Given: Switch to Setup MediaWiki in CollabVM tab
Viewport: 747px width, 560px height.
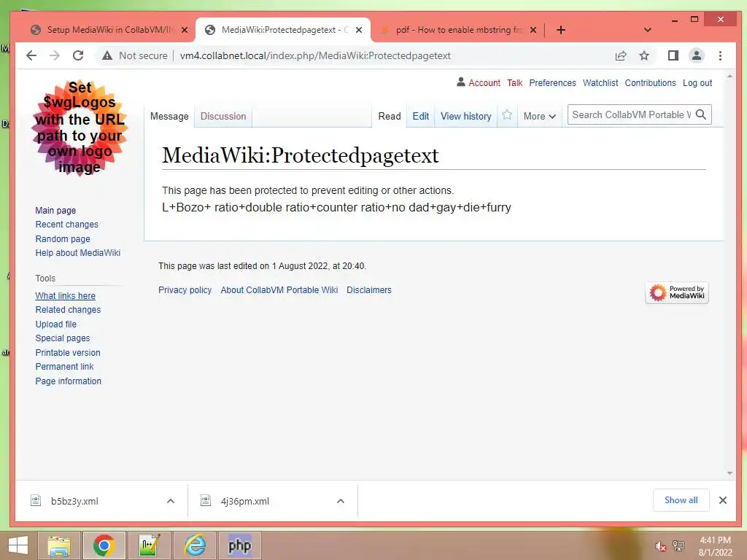Looking at the screenshot, I should pyautogui.click(x=109, y=30).
